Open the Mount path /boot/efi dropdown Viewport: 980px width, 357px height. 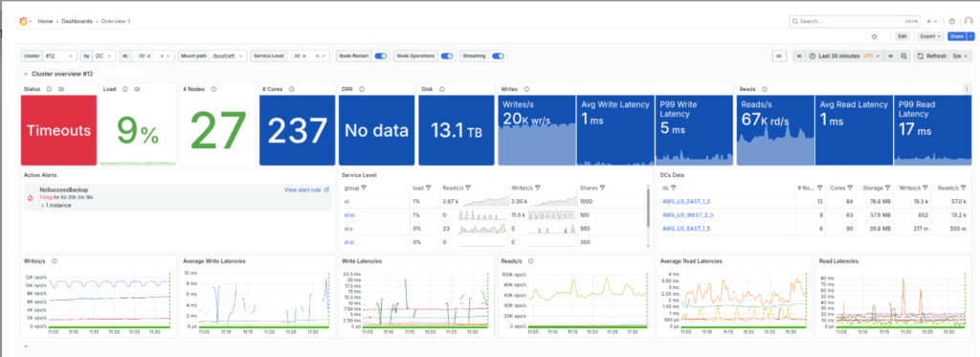(x=228, y=56)
